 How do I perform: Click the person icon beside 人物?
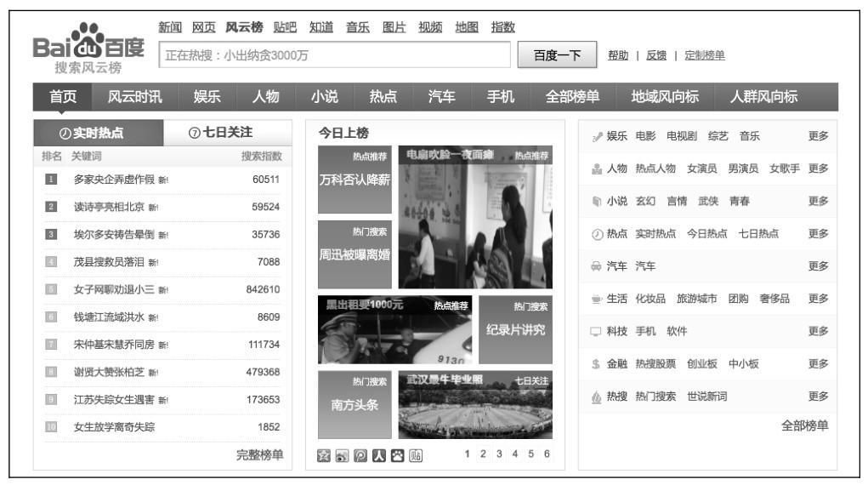point(597,169)
